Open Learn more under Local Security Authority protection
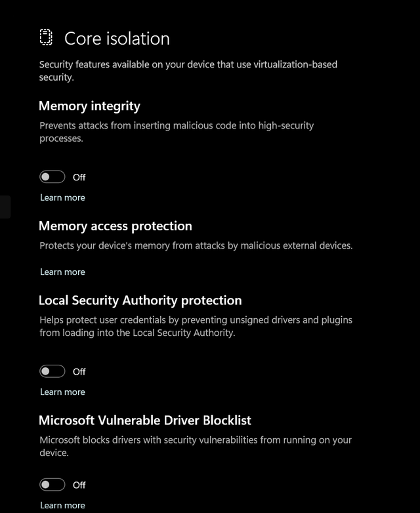This screenshot has height=513, width=420. (62, 392)
